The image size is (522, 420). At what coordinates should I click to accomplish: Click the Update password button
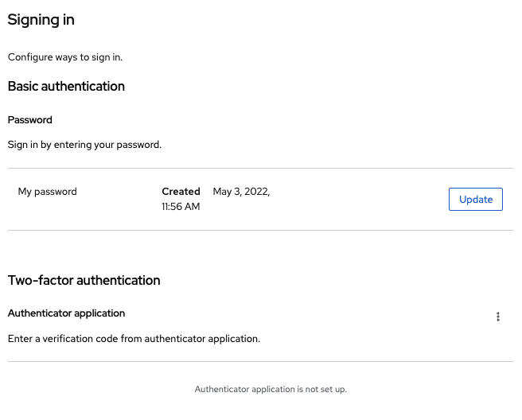475,199
